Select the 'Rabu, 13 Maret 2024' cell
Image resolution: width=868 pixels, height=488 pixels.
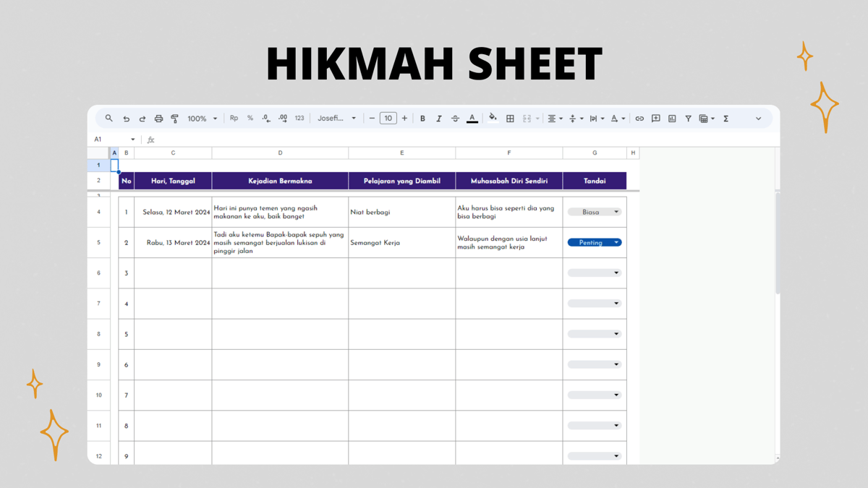coord(173,243)
